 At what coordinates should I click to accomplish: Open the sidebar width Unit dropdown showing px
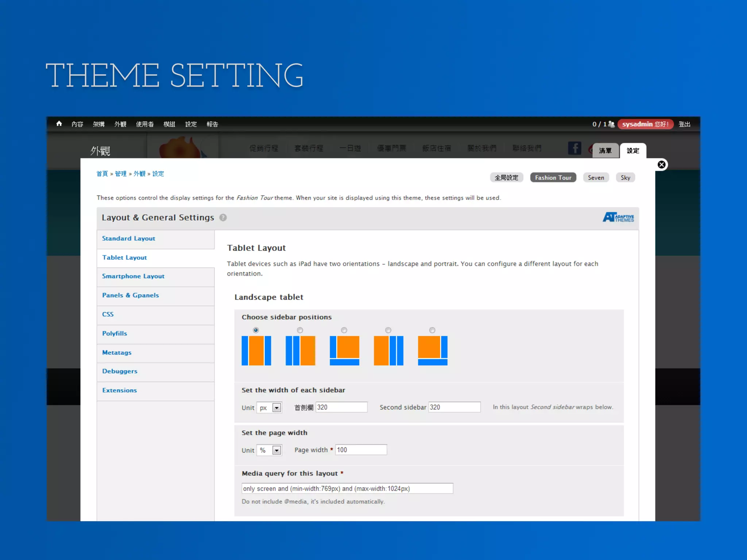tap(269, 408)
